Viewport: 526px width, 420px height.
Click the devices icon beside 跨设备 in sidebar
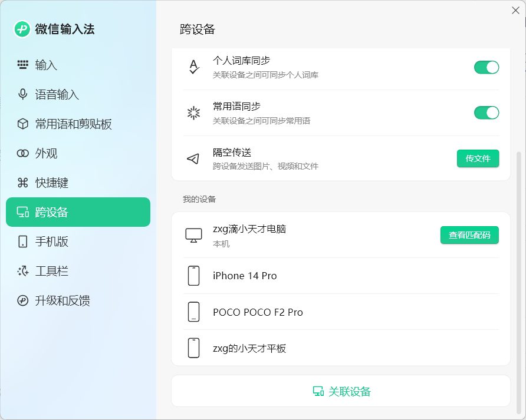(23, 212)
